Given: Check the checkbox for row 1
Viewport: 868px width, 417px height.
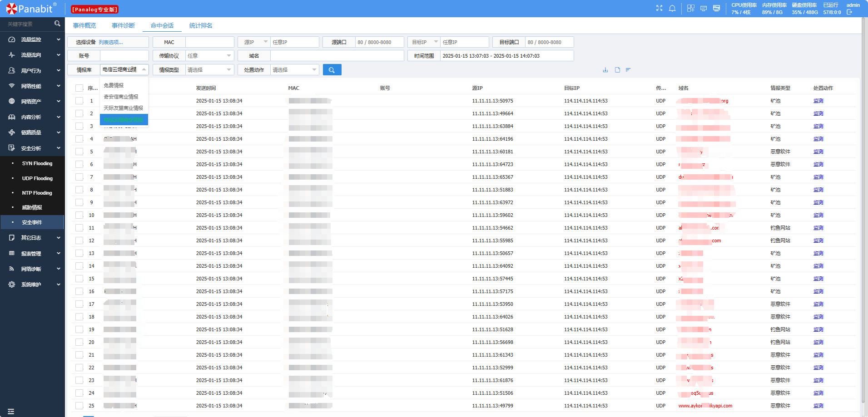Looking at the screenshot, I should (79, 101).
